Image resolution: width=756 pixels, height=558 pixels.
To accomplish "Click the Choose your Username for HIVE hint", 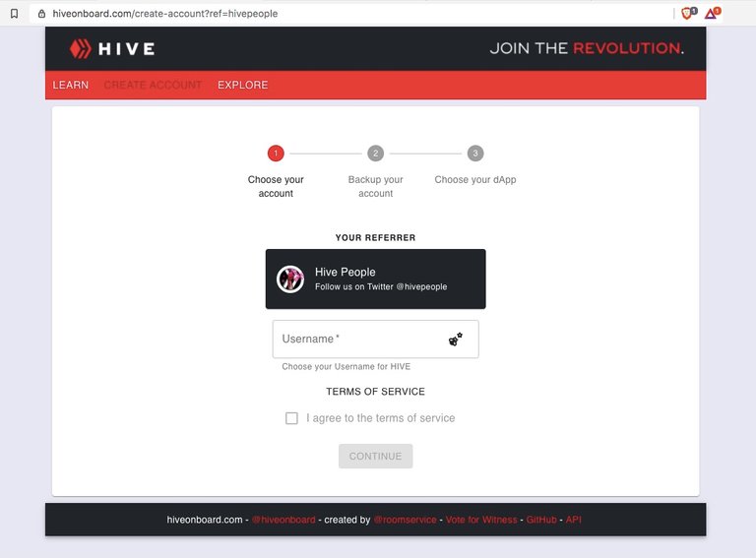I will (x=346, y=367).
